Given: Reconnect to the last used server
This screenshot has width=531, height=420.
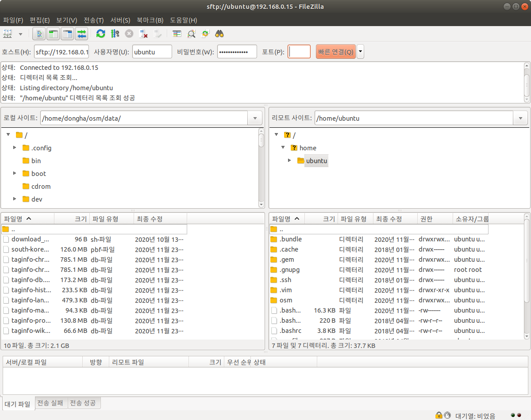Looking at the screenshot, I should [158, 34].
